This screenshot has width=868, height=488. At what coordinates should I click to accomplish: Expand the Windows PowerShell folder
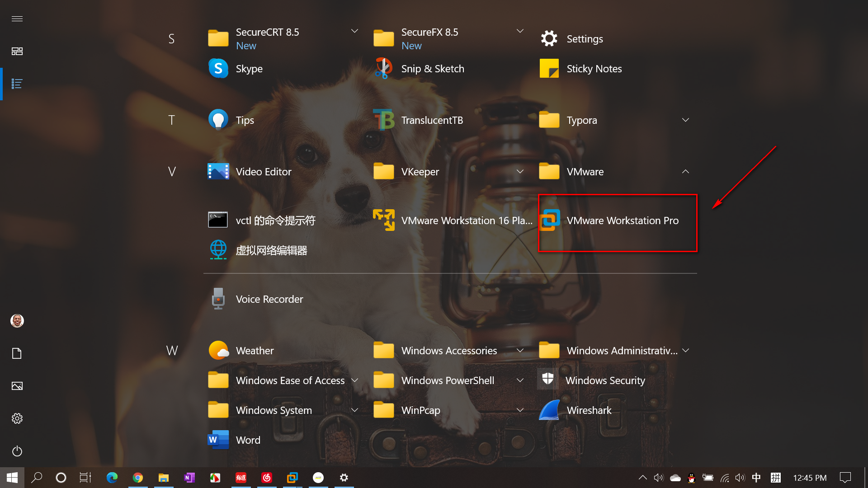point(520,380)
